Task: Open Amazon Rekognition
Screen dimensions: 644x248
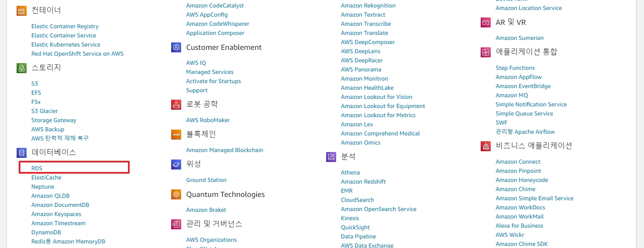Action: [368, 5]
